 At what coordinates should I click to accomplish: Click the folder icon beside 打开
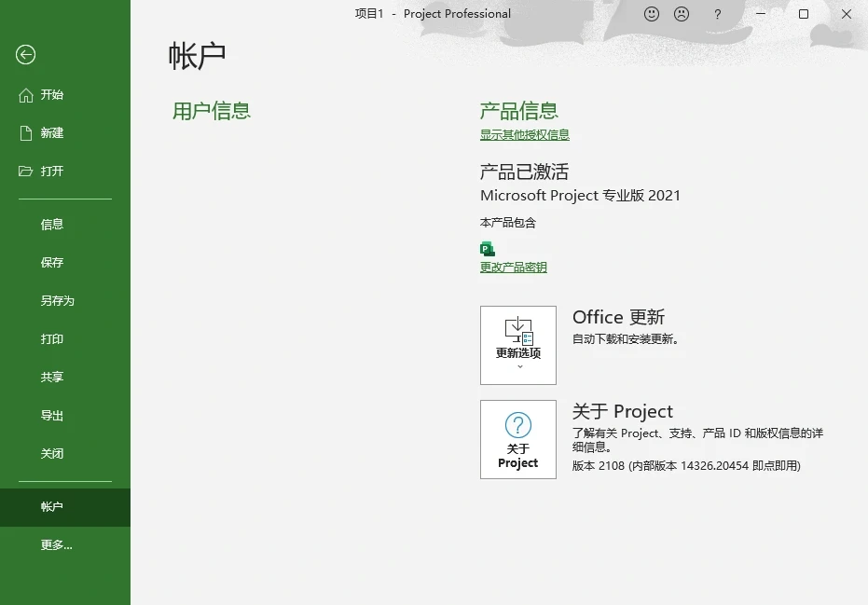(x=25, y=171)
